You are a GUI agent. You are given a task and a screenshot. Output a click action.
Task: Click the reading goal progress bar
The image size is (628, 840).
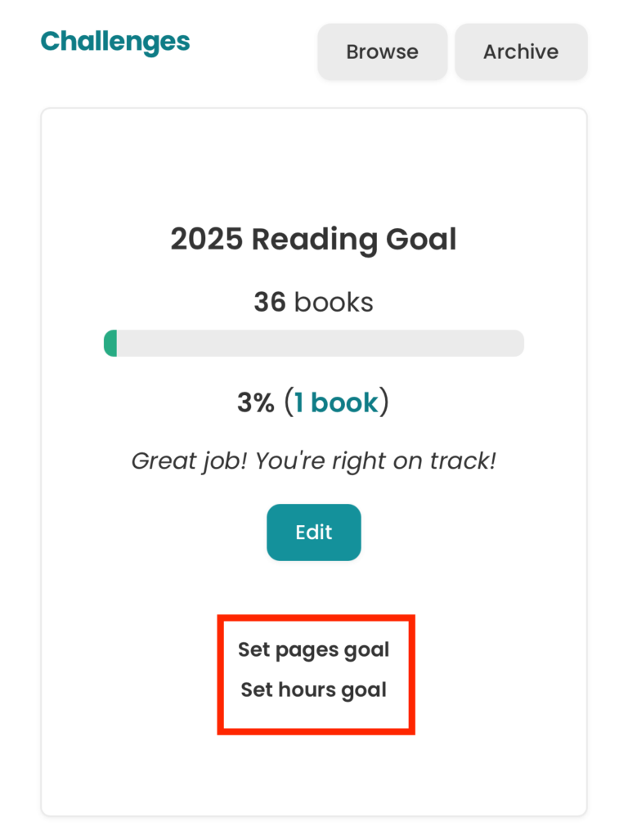point(313,343)
